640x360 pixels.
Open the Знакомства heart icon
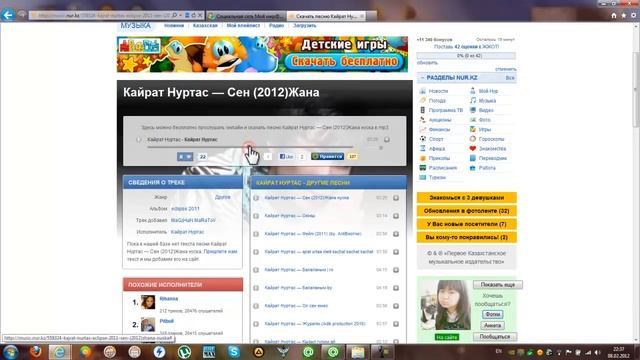tap(473, 149)
